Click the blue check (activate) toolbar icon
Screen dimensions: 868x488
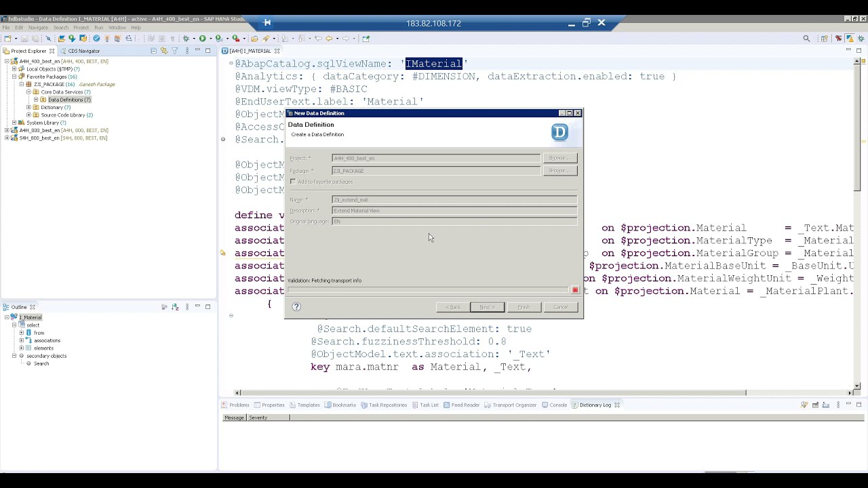point(96,39)
